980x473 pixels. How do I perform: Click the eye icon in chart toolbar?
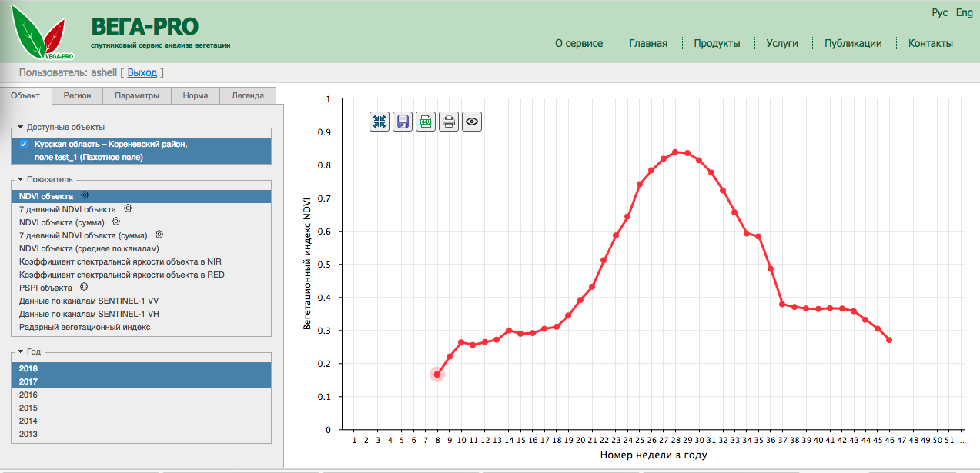[471, 121]
